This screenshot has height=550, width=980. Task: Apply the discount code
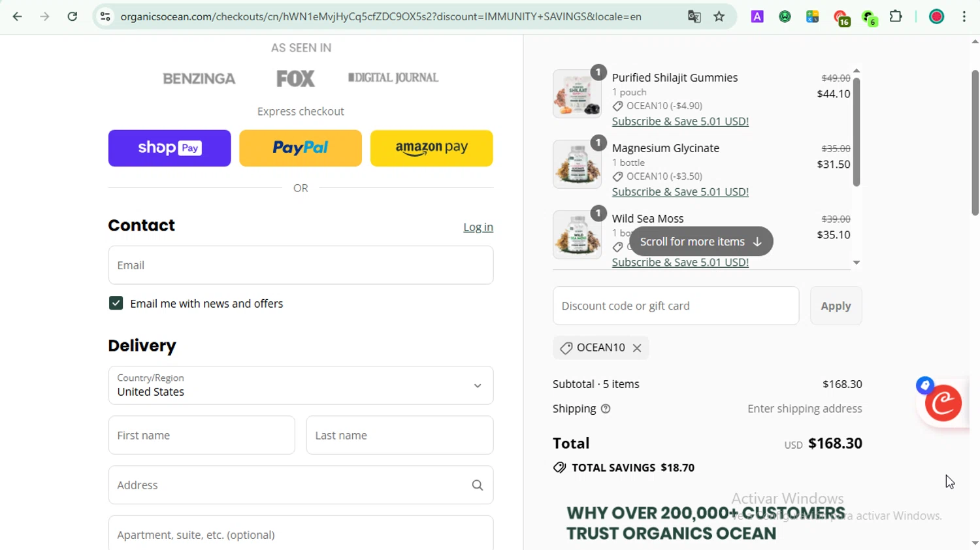tap(836, 306)
